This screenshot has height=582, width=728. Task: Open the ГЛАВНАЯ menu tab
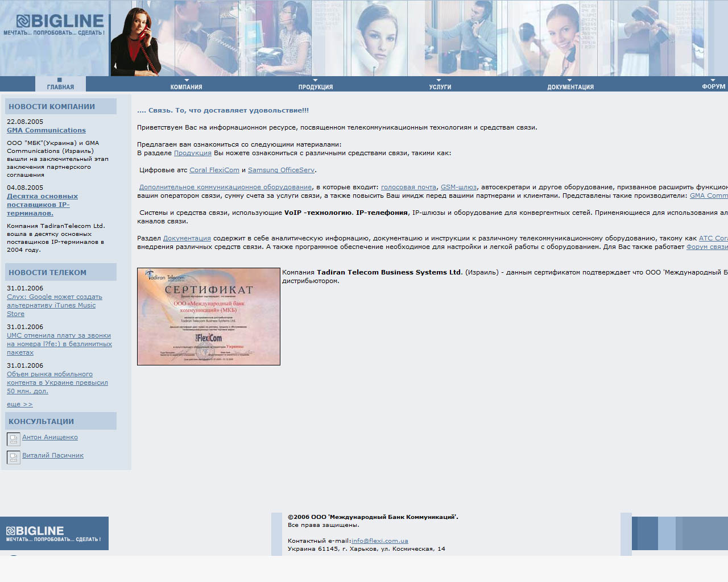tap(60, 84)
